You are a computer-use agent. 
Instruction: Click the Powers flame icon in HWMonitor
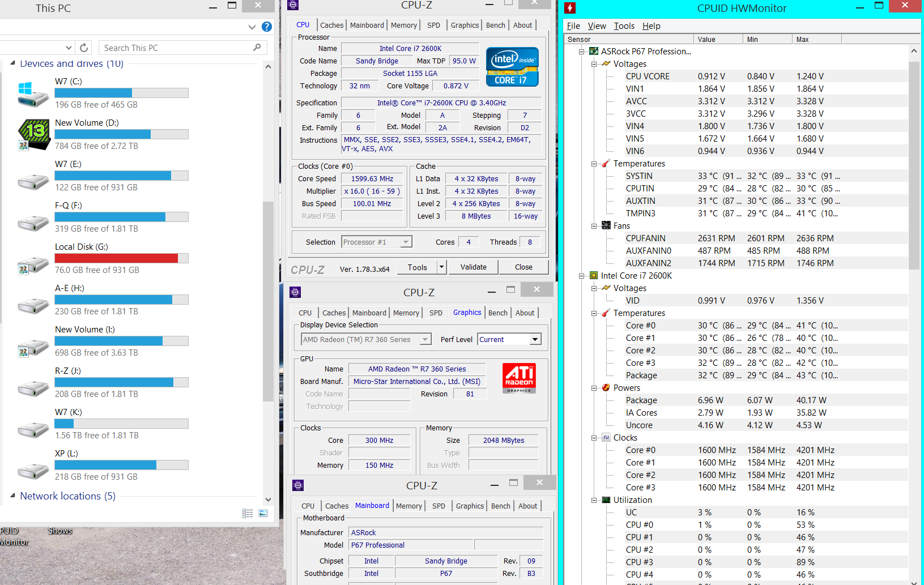606,387
